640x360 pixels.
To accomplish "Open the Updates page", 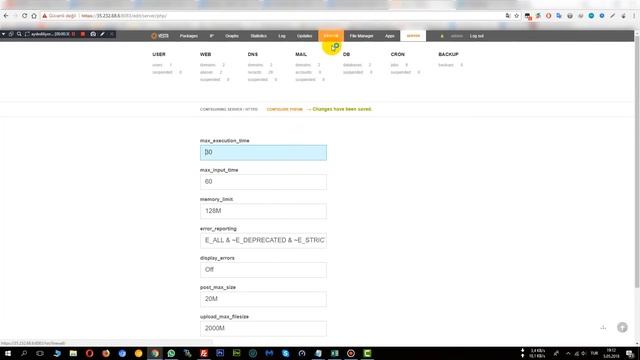I will [x=304, y=36].
